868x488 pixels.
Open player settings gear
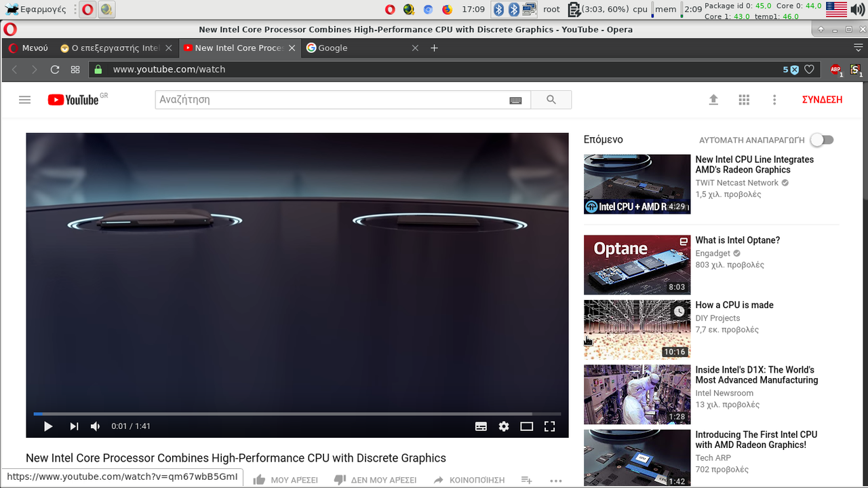pos(504,426)
